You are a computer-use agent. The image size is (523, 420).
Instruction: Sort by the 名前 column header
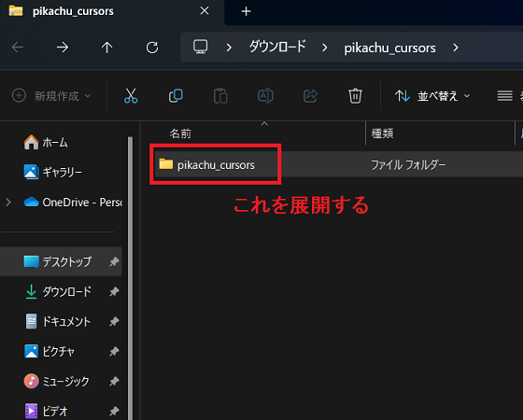point(180,133)
